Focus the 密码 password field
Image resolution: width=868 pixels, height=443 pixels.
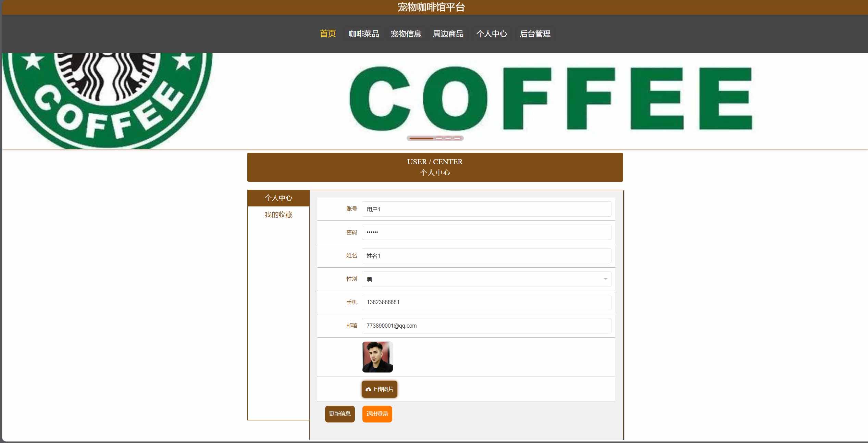tap(486, 232)
